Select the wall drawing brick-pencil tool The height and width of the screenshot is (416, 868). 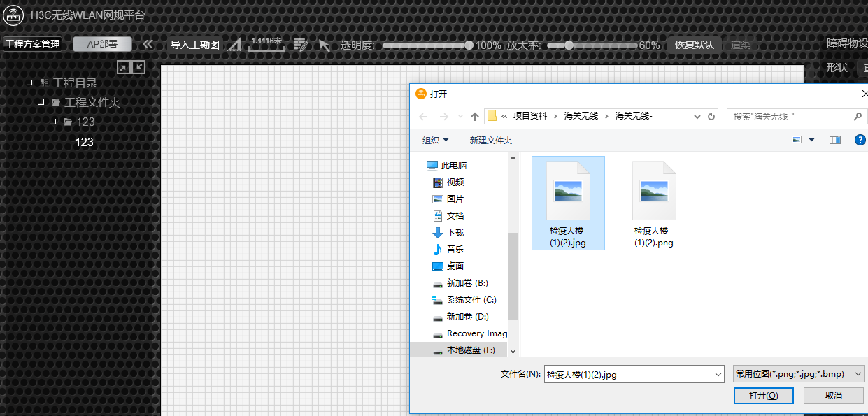[x=301, y=45]
